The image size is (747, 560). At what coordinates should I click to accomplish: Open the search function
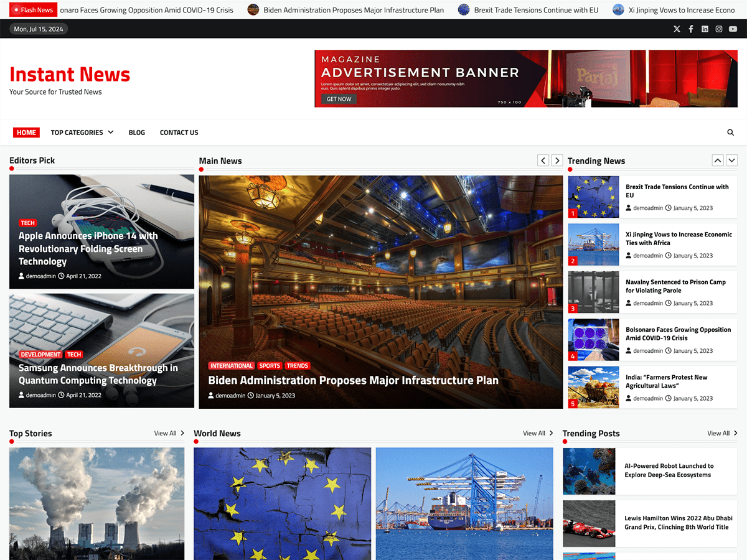point(730,133)
